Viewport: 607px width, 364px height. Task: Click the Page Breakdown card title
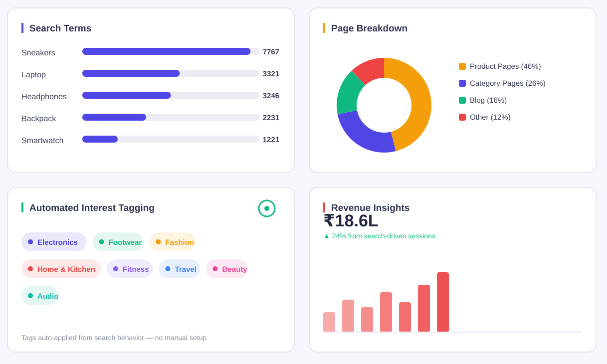coord(369,28)
